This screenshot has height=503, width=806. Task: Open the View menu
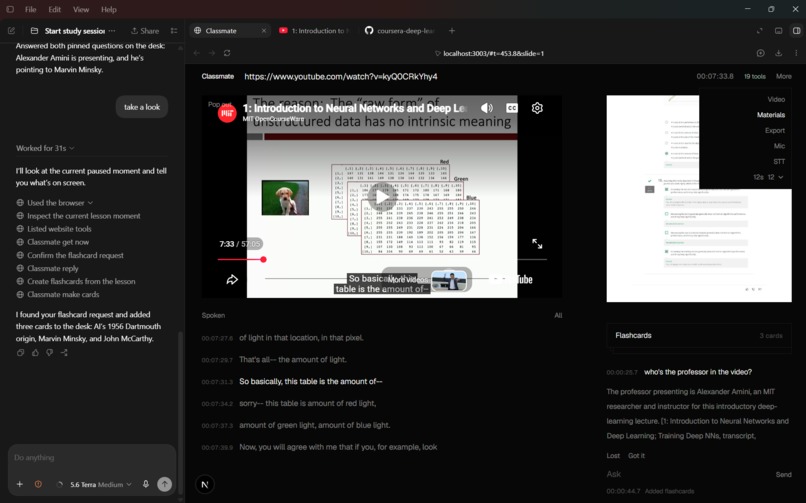click(81, 9)
